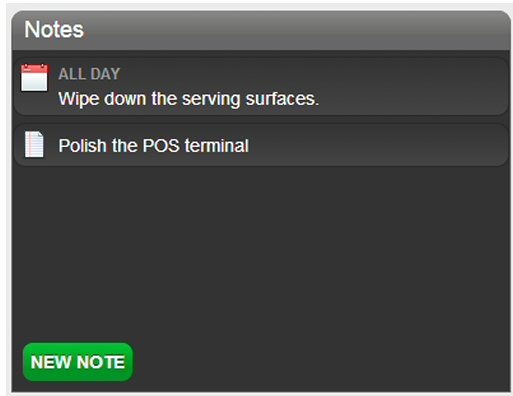Open the calendar icon beside ALL DAY
This screenshot has width=513, height=396.
coord(34,78)
